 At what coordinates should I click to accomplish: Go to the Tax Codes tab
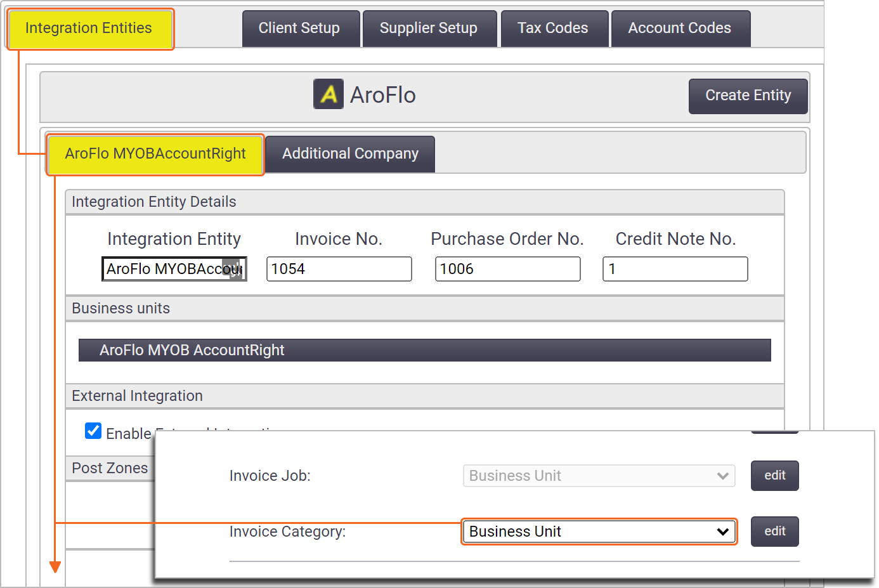tap(554, 29)
